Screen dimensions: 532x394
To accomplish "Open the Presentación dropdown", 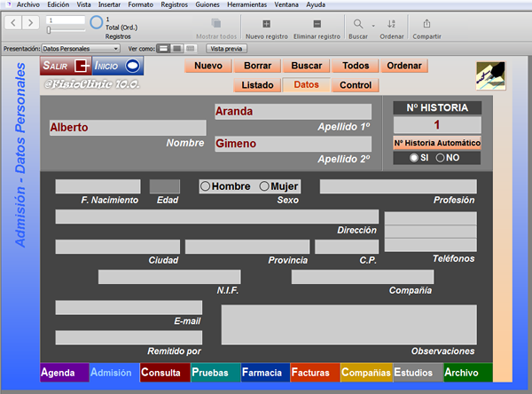I will coord(81,49).
